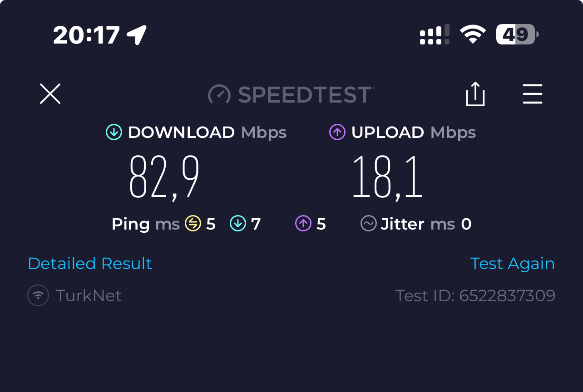Tap the 20:17 clock in status bar
Screen dimensions: 583x392
click(86, 35)
